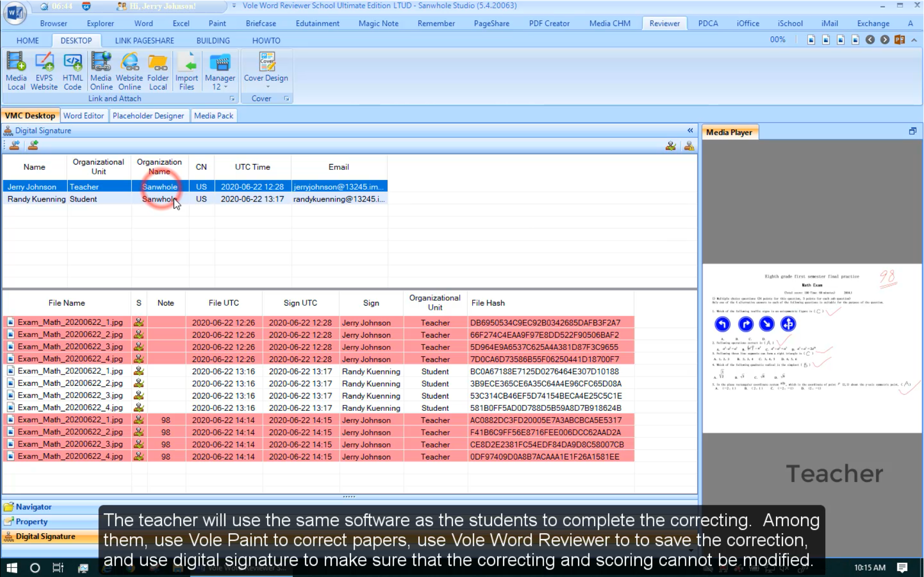Image resolution: width=924 pixels, height=577 pixels.
Task: Open the Word Editor tab
Action: 84,115
